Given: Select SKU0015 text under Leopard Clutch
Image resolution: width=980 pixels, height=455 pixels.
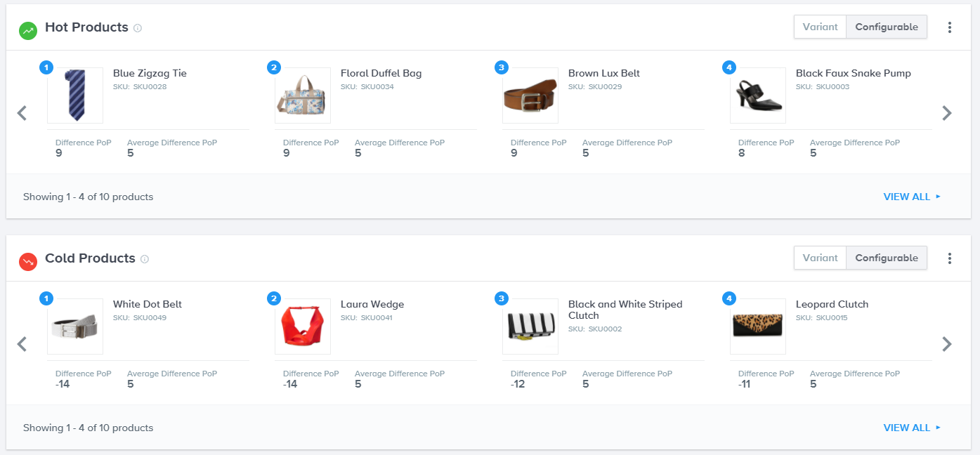Looking at the screenshot, I should (832, 318).
